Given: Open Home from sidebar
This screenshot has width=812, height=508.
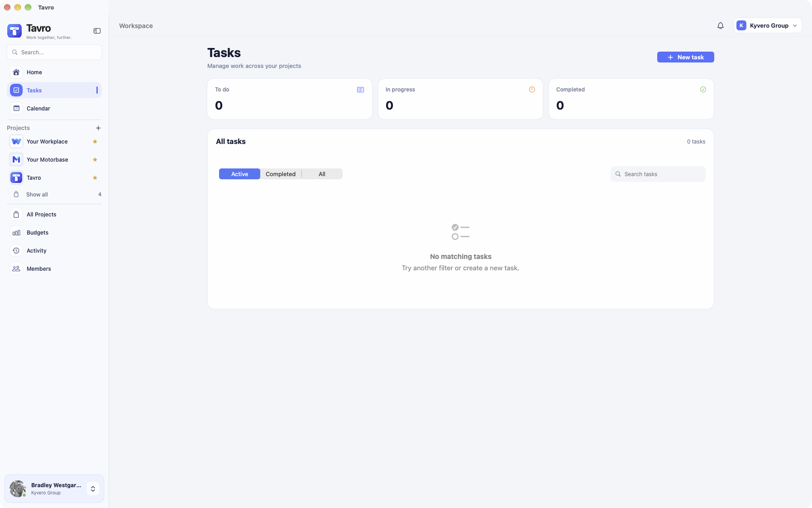Looking at the screenshot, I should 54,72.
